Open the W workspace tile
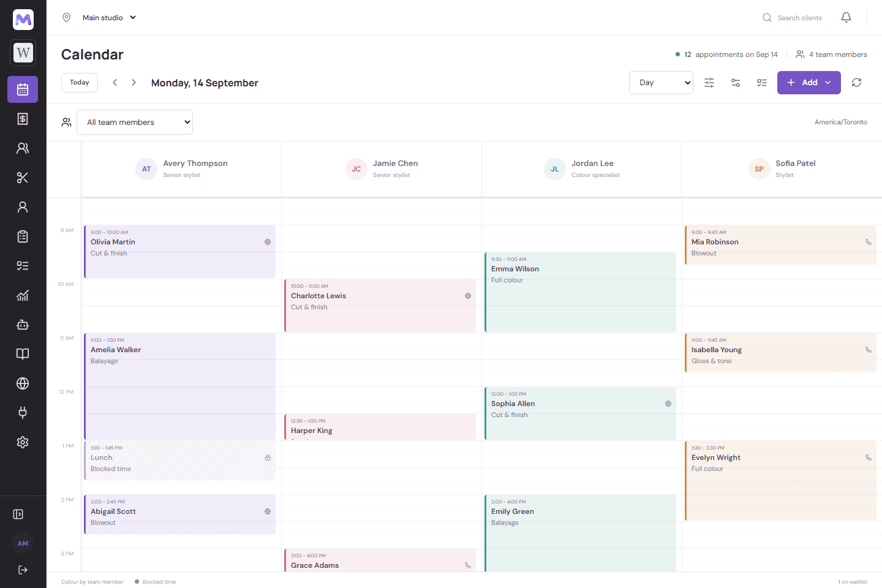Viewport: 882px width, 588px height. pos(23,53)
